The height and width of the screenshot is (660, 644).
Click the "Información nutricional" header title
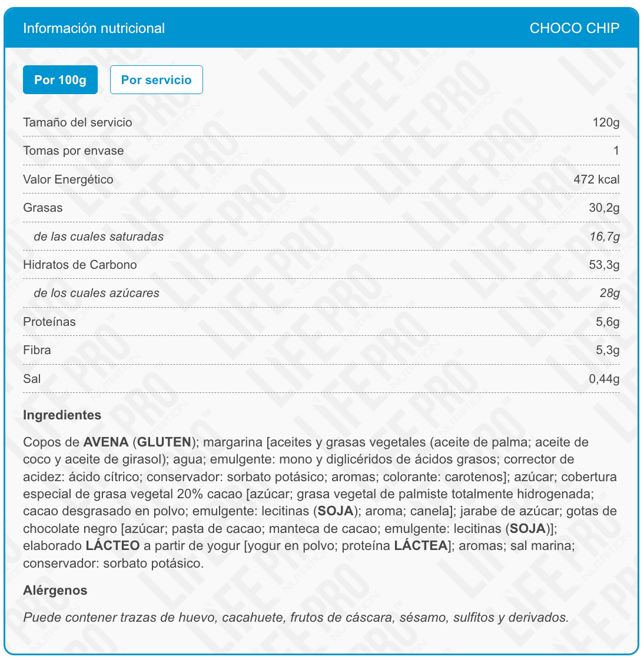pos(94,28)
